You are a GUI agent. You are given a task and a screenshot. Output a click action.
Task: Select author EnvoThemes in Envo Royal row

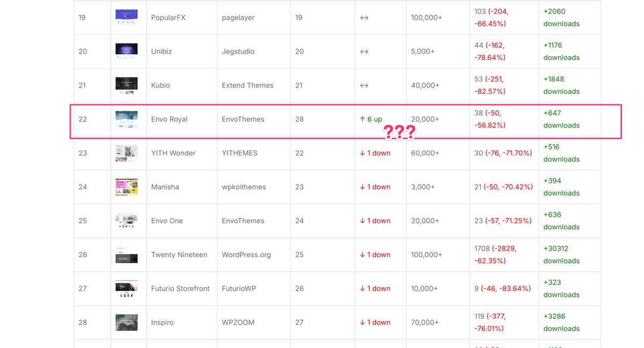click(243, 119)
